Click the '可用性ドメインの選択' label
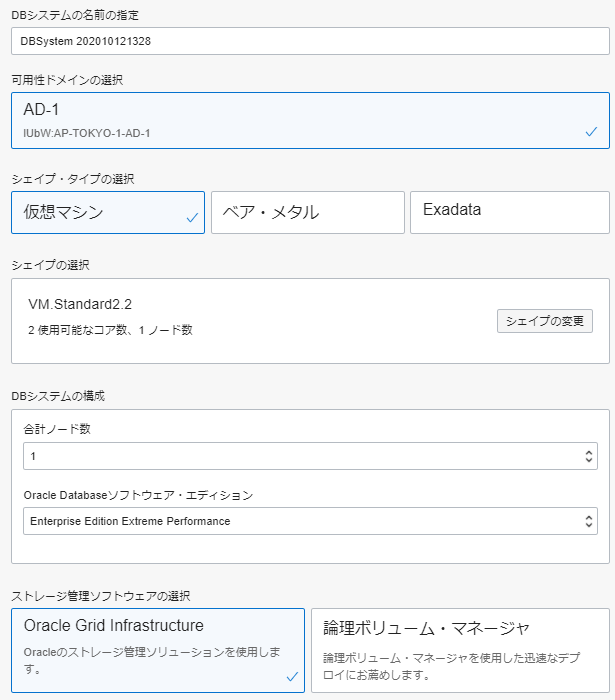The image size is (615, 700). [67, 80]
